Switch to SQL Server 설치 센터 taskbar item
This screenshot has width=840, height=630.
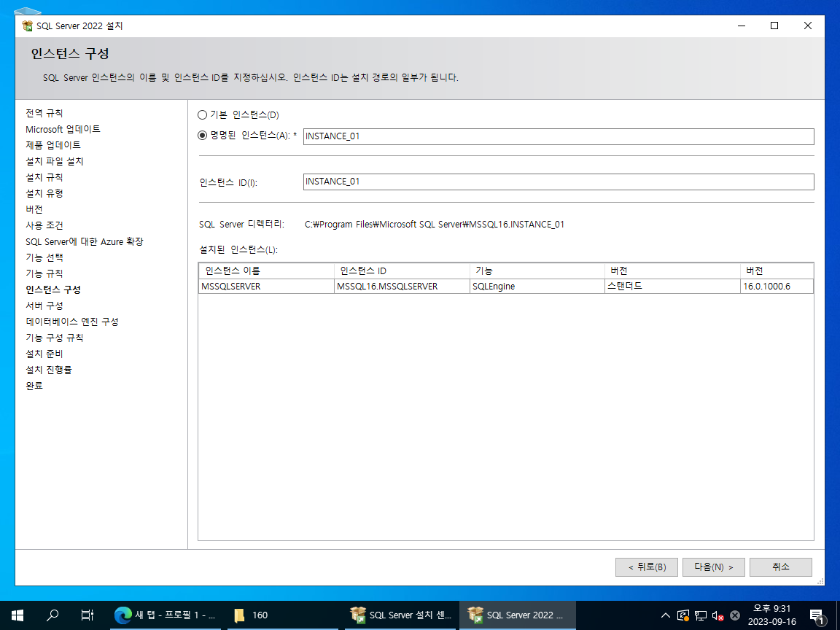[401, 615]
